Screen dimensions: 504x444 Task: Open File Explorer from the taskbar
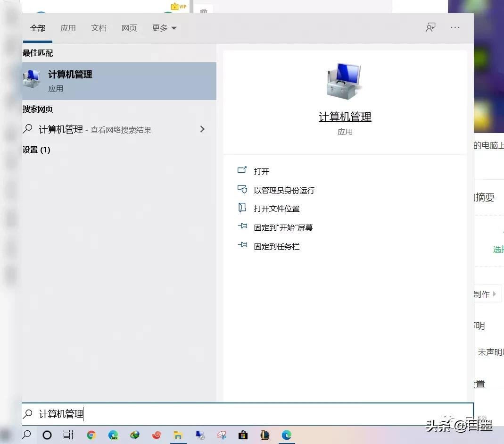point(178,435)
